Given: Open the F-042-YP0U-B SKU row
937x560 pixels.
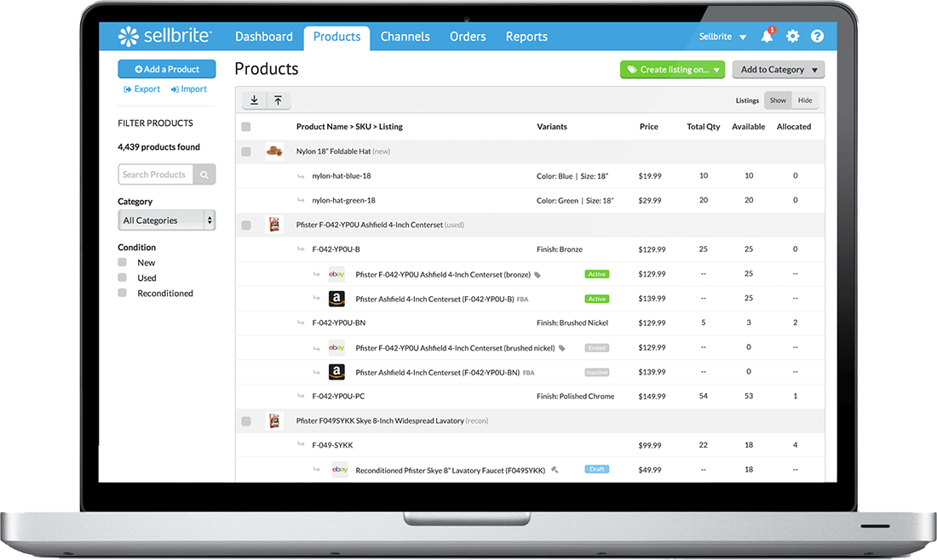Looking at the screenshot, I should 336,249.
